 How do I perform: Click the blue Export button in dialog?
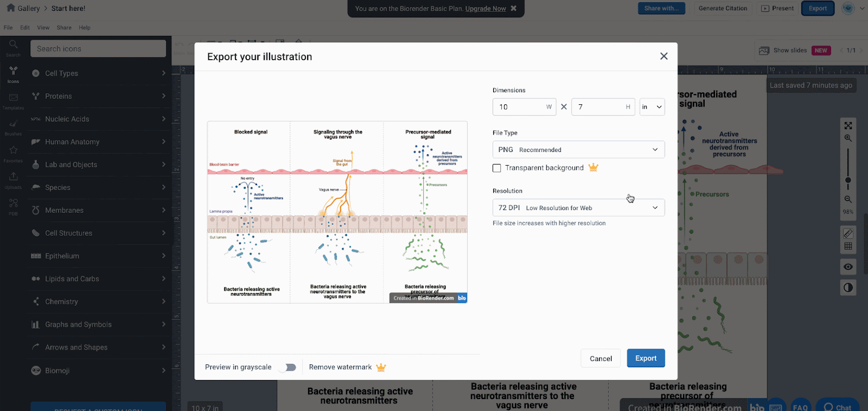click(x=646, y=358)
